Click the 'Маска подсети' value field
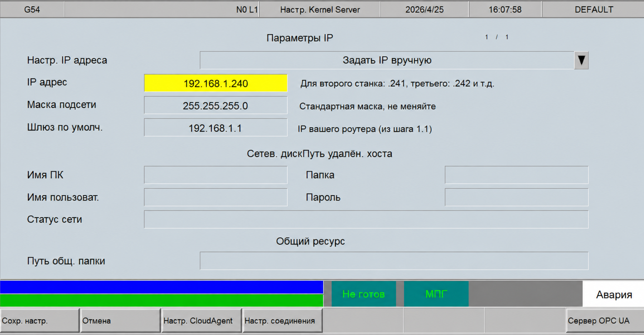Image resolution: width=644 pixels, height=335 pixels. (x=216, y=105)
